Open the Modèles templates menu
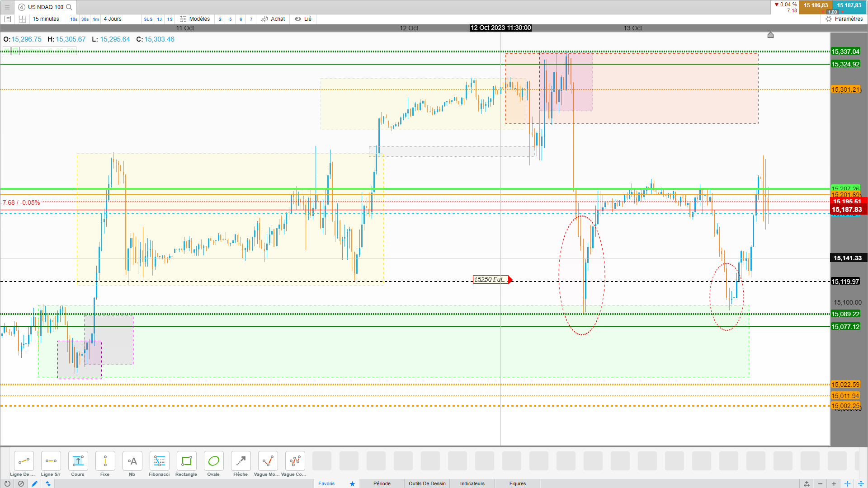This screenshot has width=868, height=488. 195,19
